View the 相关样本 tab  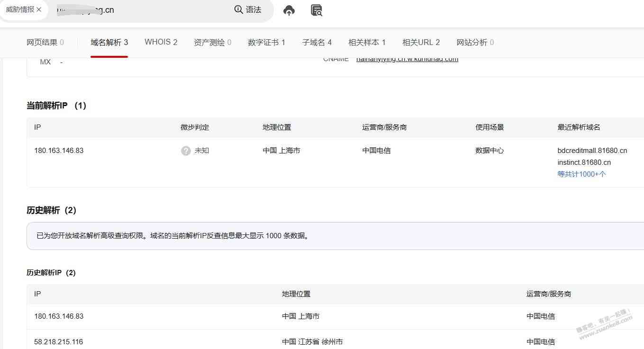367,42
